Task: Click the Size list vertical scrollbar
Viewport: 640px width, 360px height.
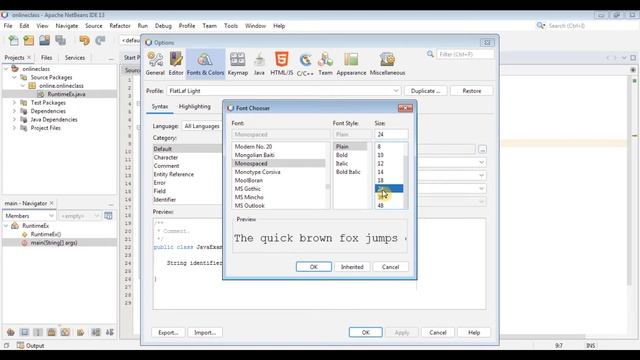Action: pos(406,176)
